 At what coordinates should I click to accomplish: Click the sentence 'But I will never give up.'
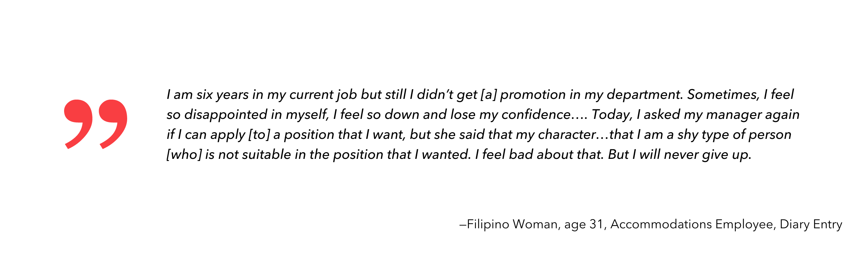pyautogui.click(x=680, y=155)
